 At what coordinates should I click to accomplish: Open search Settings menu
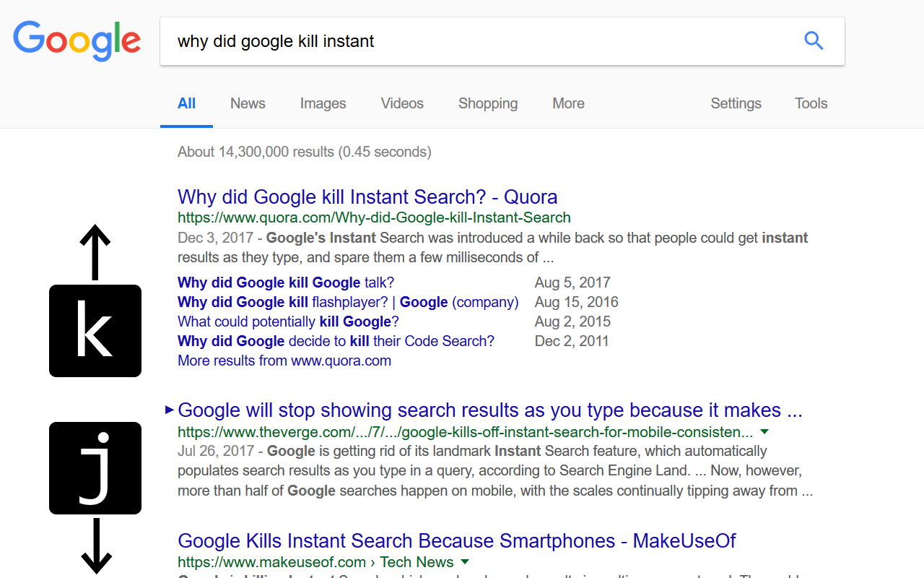click(736, 103)
